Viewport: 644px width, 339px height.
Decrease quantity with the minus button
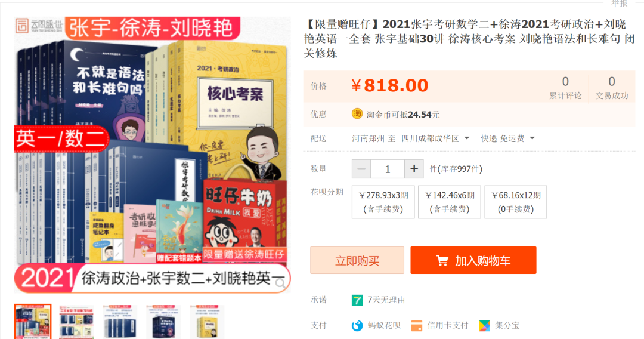click(x=361, y=169)
